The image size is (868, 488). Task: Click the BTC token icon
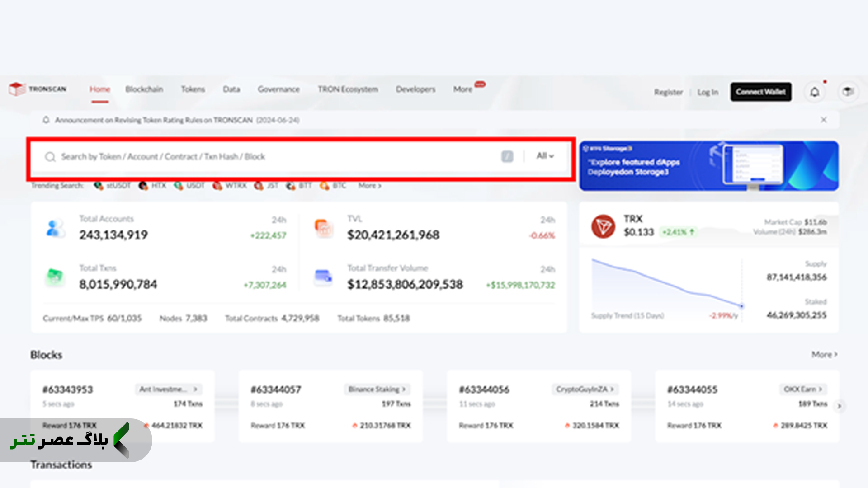tap(325, 186)
